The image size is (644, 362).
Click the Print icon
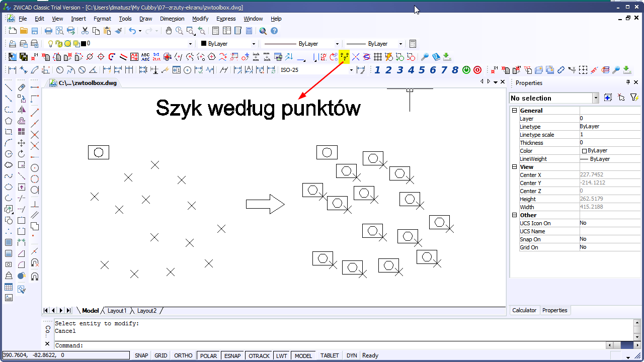tap(48, 31)
